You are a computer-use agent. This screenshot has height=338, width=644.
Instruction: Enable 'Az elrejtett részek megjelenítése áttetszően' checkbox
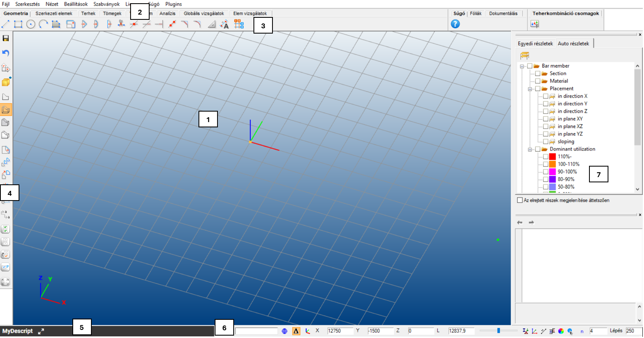[520, 200]
